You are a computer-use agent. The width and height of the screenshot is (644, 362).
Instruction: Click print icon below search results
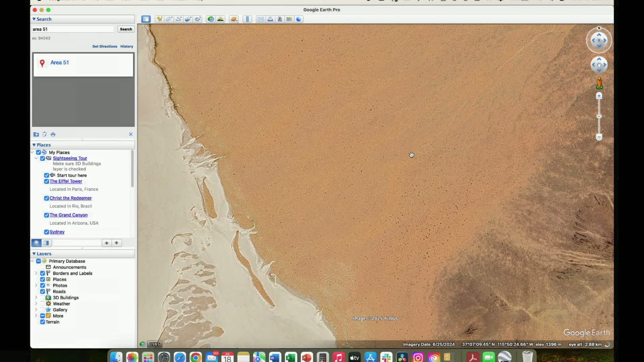tap(53, 134)
